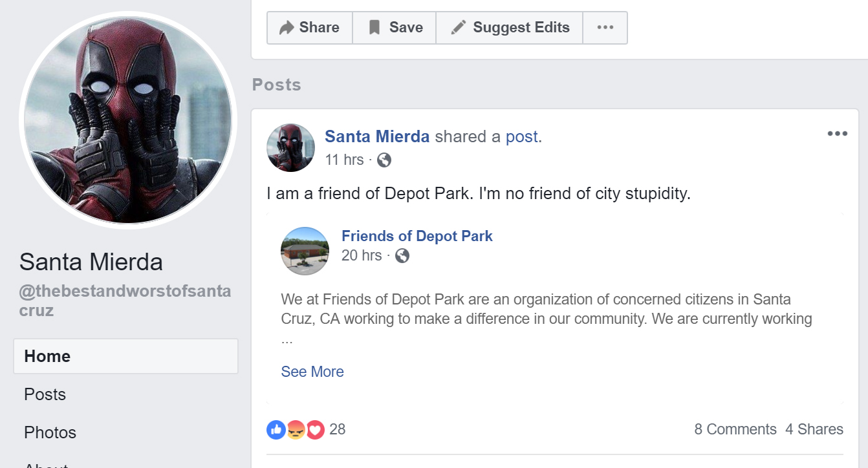868x468 pixels.
Task: Open the large Deadpool profile picture
Action: pos(127,121)
